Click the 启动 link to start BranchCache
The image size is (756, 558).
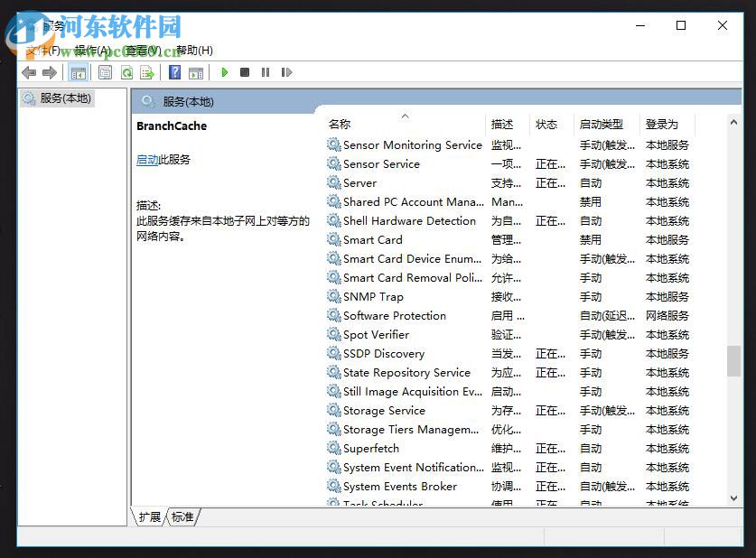[x=146, y=160]
